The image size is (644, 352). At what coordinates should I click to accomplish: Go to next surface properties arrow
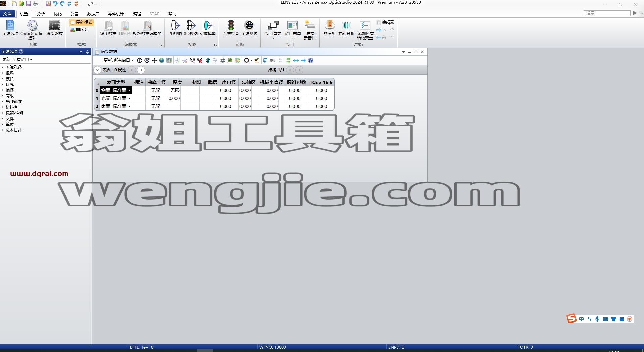[141, 70]
